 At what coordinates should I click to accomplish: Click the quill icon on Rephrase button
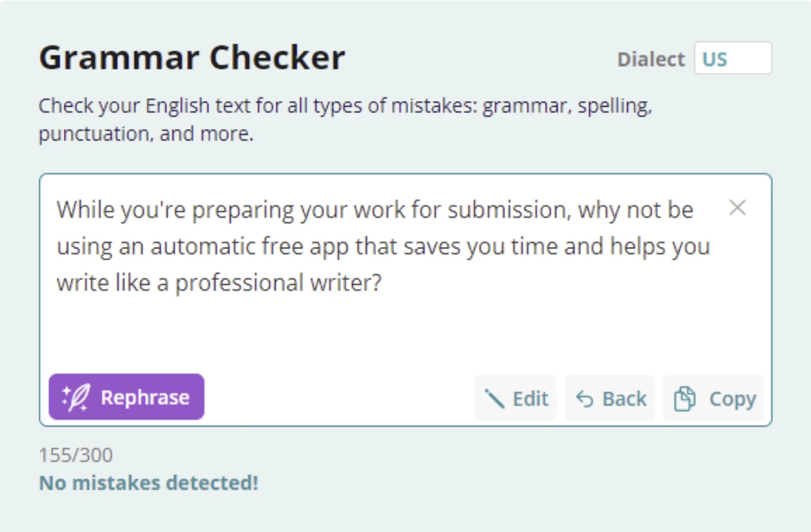76,397
